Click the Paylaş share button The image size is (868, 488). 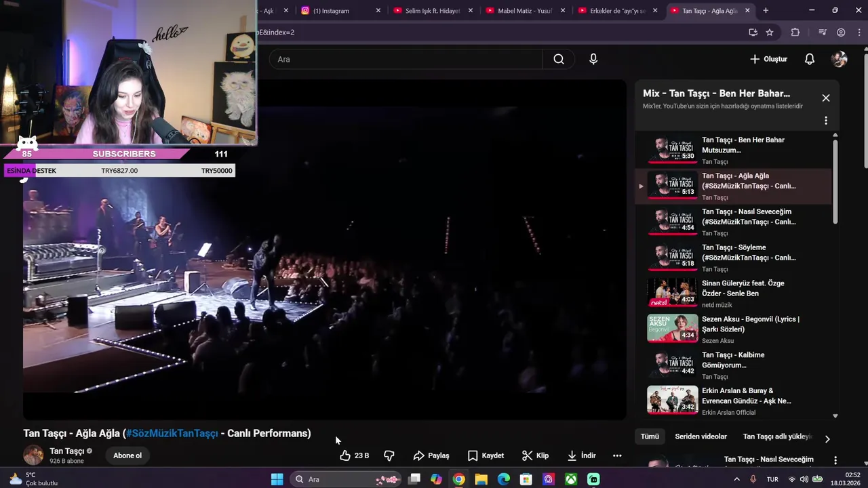pos(431,455)
